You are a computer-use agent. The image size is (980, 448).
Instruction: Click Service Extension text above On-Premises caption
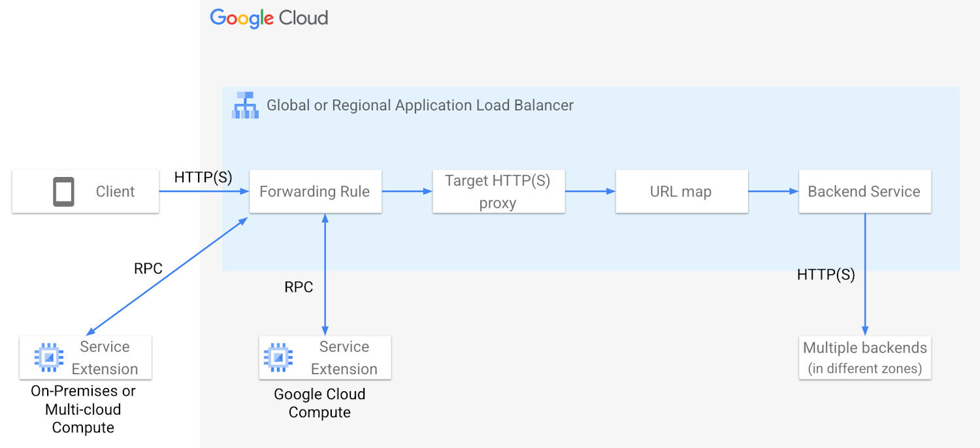click(x=105, y=358)
